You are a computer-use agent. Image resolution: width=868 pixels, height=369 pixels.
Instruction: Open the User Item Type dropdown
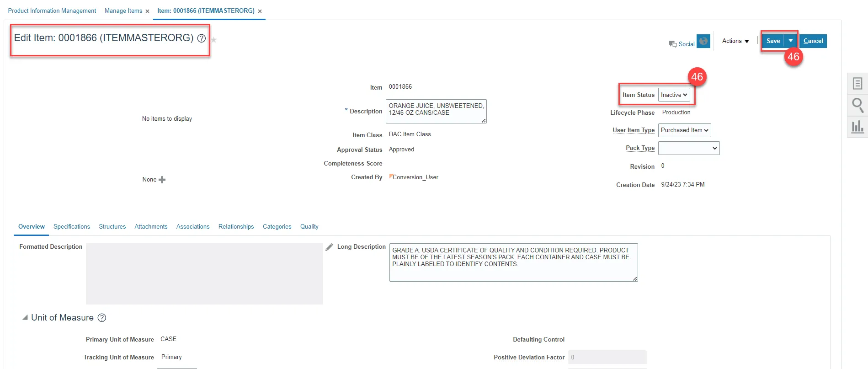(684, 130)
